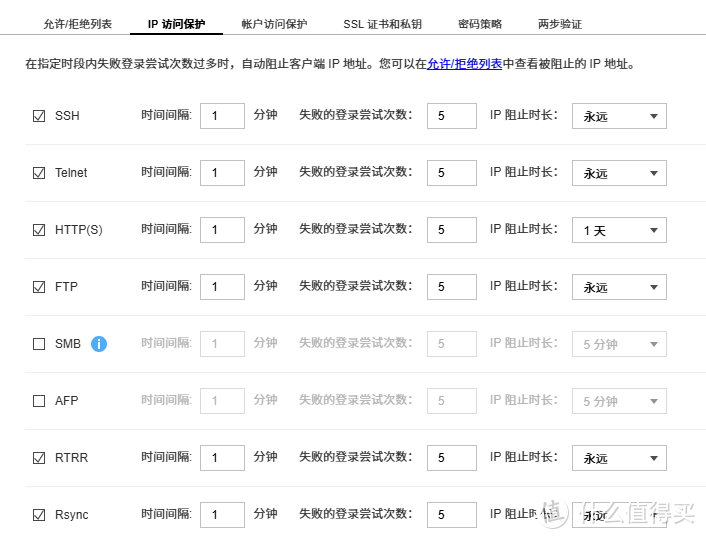Image resolution: width=706 pixels, height=539 pixels.
Task: Open the 帐户访问保护 tab
Action: tap(274, 24)
